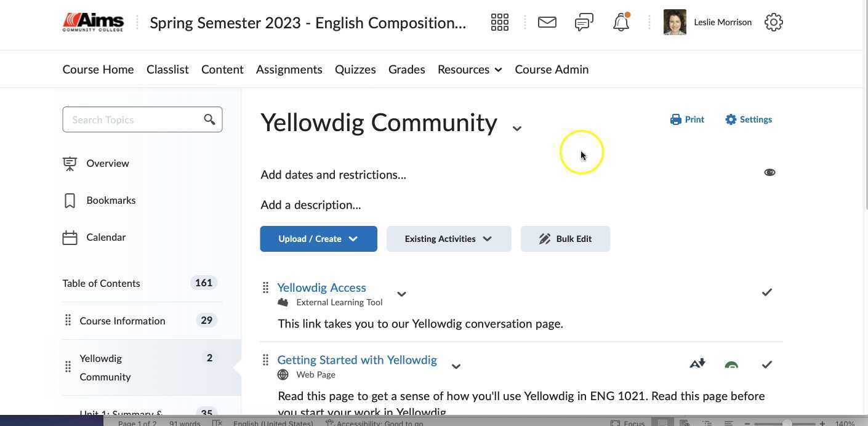868x426 pixels.
Task: Open the discussions speech bubble icon
Action: (x=583, y=22)
